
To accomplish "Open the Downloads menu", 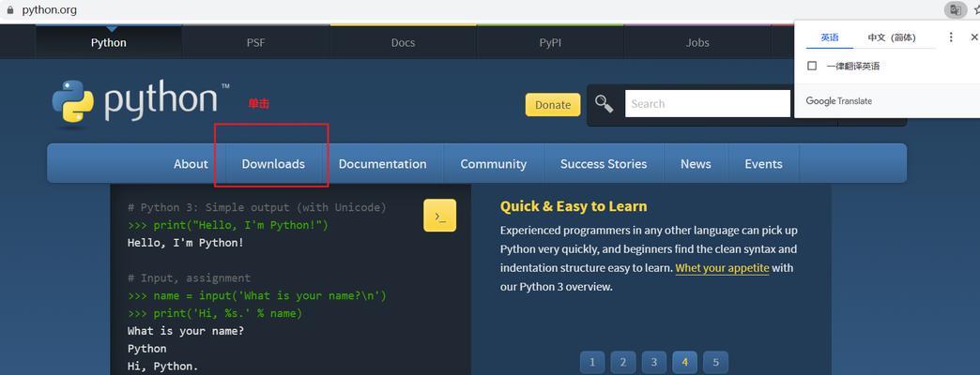I will [273, 163].
